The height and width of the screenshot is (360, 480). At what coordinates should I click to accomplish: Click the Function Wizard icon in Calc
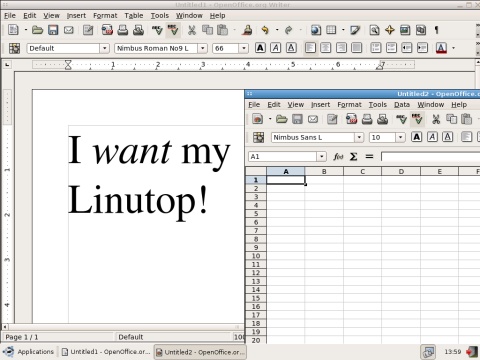point(338,156)
